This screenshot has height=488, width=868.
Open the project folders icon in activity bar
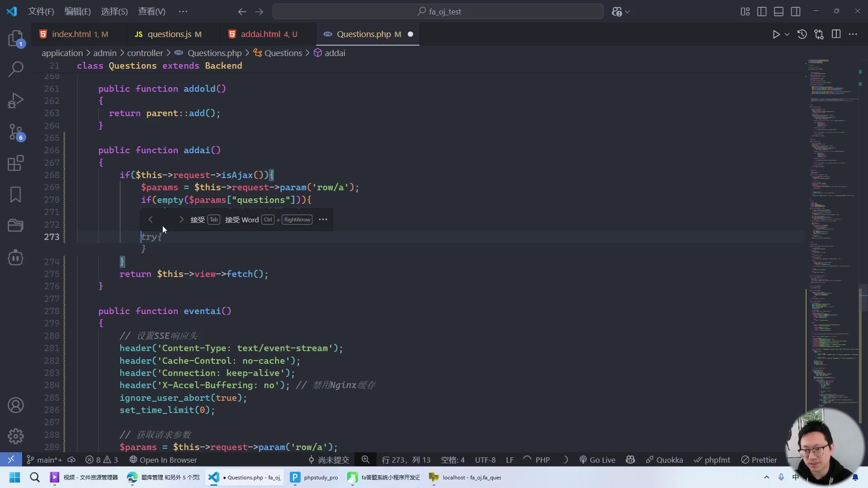tap(16, 225)
